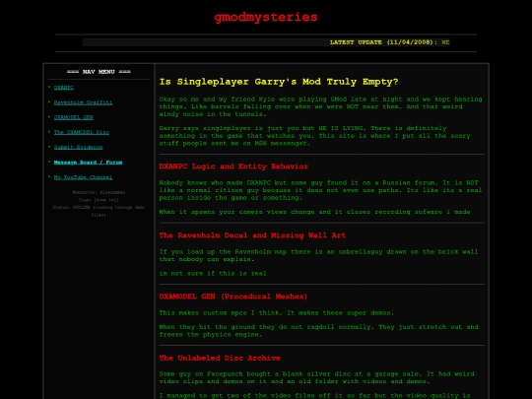The image size is (532, 399).
Task: Click paragraph starting 'Garry says singleplayer'
Action: (x=315, y=136)
